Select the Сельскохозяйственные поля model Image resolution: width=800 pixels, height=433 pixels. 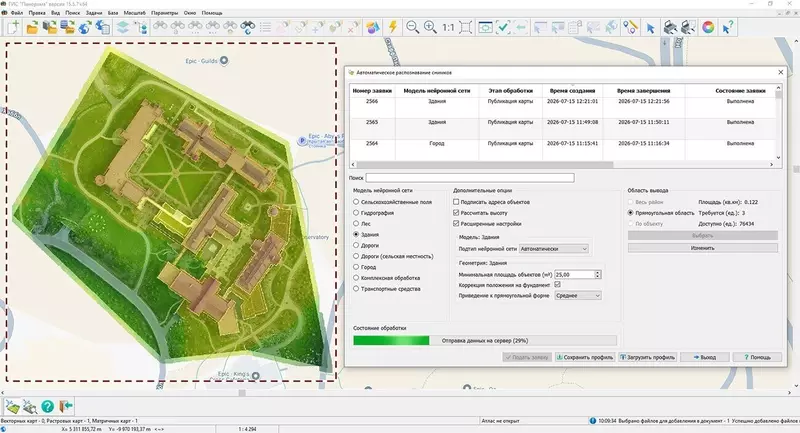tap(356, 202)
